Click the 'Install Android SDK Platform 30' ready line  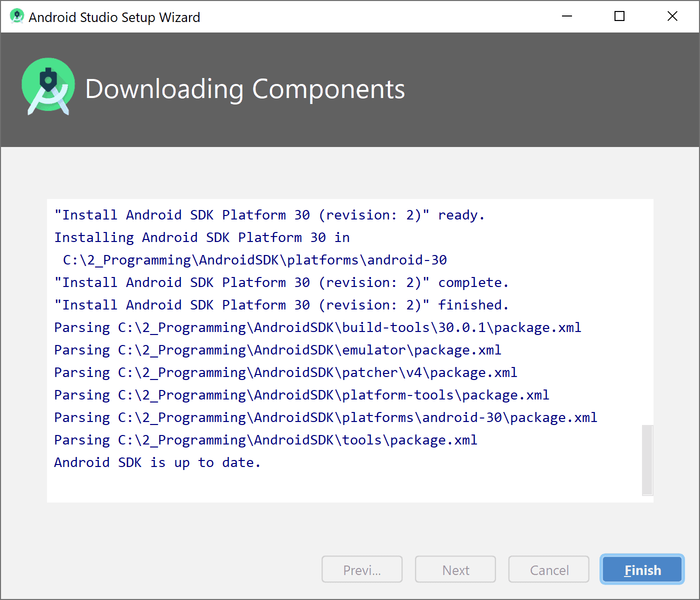tap(269, 215)
